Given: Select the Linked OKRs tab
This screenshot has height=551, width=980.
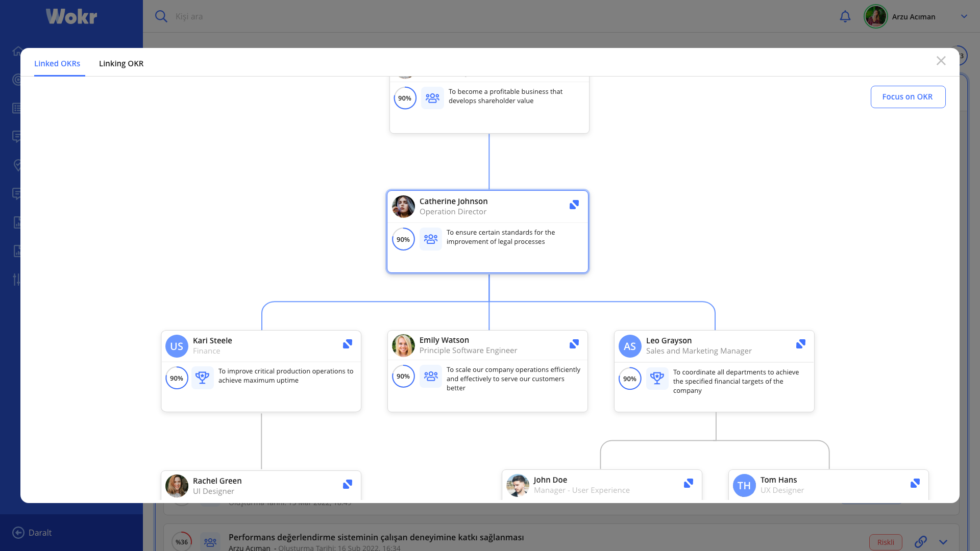Looking at the screenshot, I should [57, 63].
